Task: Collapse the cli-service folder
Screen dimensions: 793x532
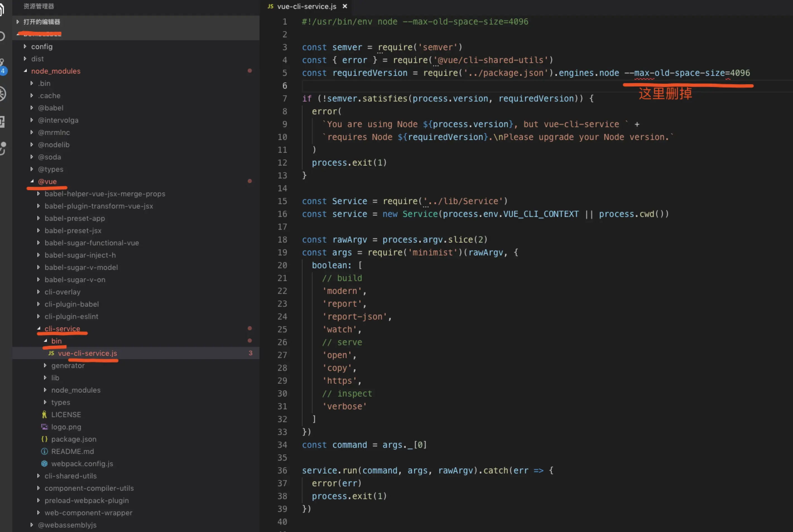Action: coord(136,328)
